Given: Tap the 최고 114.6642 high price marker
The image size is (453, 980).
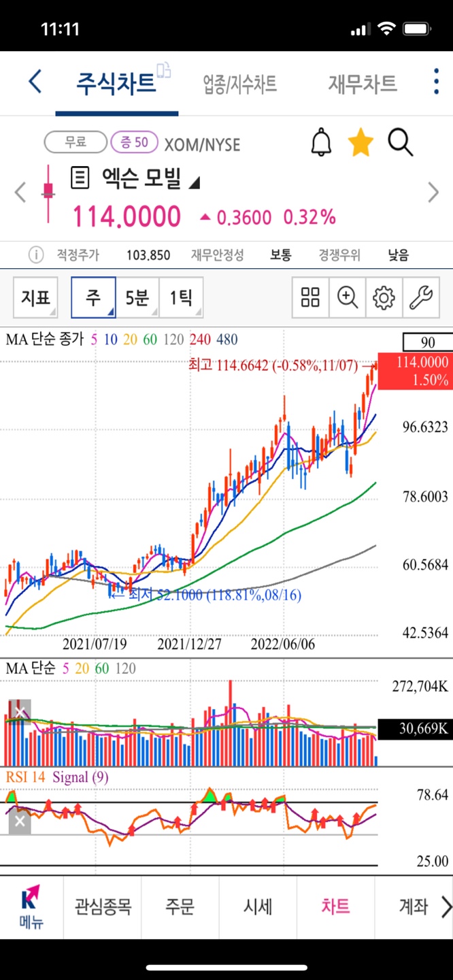Looking at the screenshot, I should 274,366.
